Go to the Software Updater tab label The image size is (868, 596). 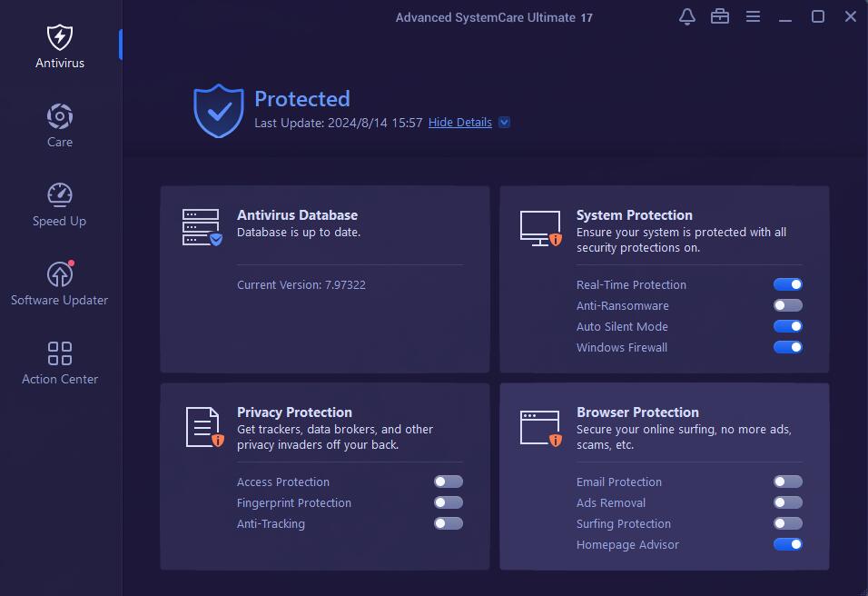click(x=59, y=300)
